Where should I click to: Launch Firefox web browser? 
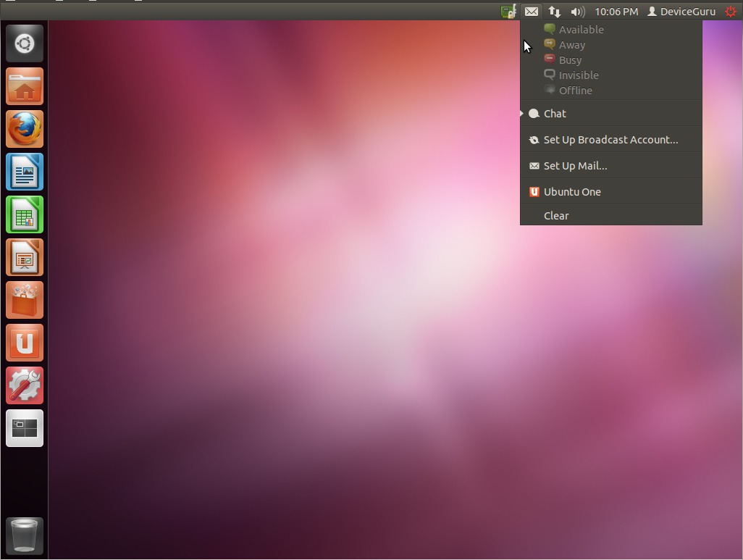(x=25, y=129)
